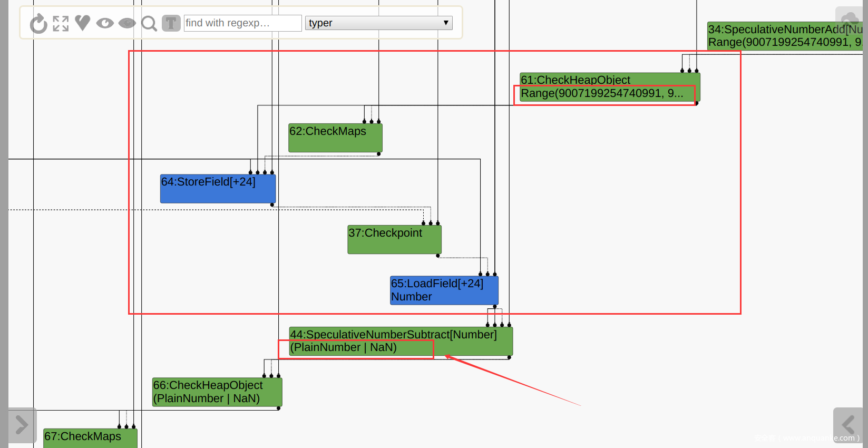Screen dimensions: 868x448
Task: Toggle the T types display button
Action: click(171, 23)
